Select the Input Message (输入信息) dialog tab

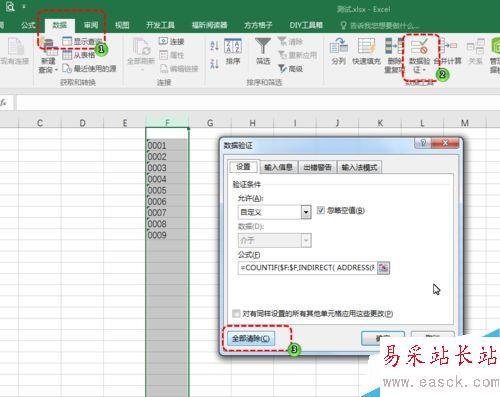[279, 167]
